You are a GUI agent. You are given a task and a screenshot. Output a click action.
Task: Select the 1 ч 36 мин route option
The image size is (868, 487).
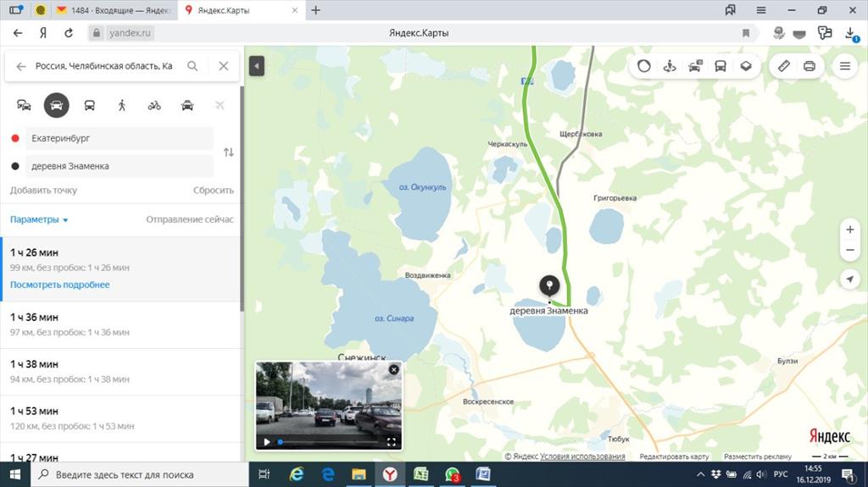click(x=120, y=325)
